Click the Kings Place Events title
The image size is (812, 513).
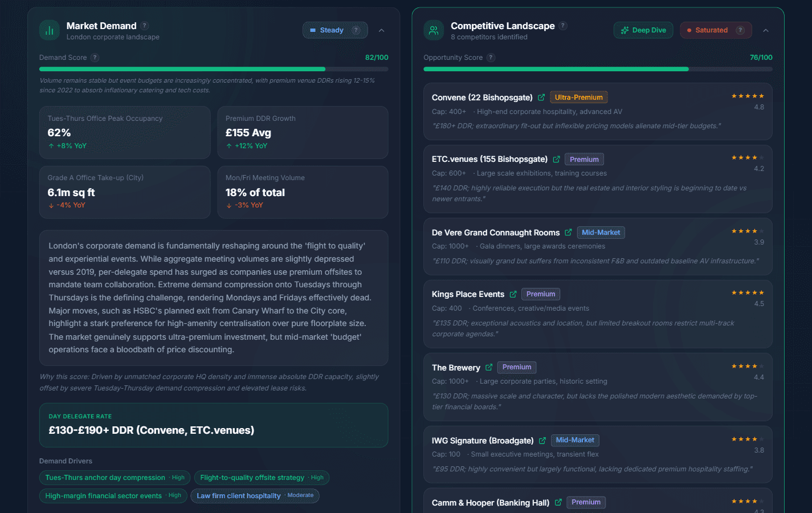click(468, 294)
